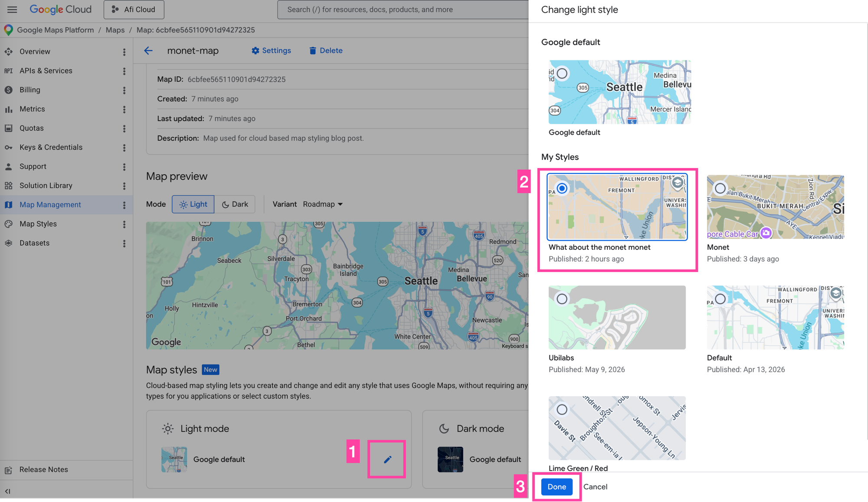Click the Seattle map preview
Viewport: 868px width, 502px height.
click(337, 285)
